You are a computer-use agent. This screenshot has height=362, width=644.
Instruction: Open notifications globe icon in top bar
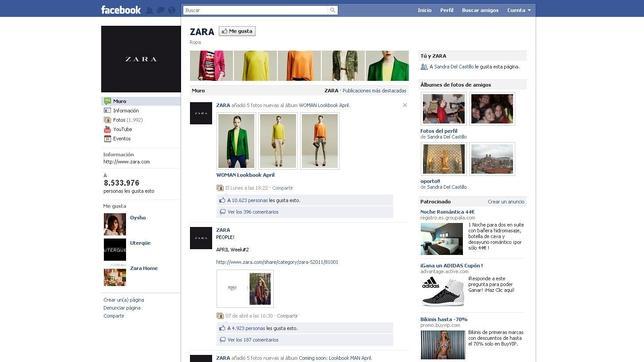(172, 10)
